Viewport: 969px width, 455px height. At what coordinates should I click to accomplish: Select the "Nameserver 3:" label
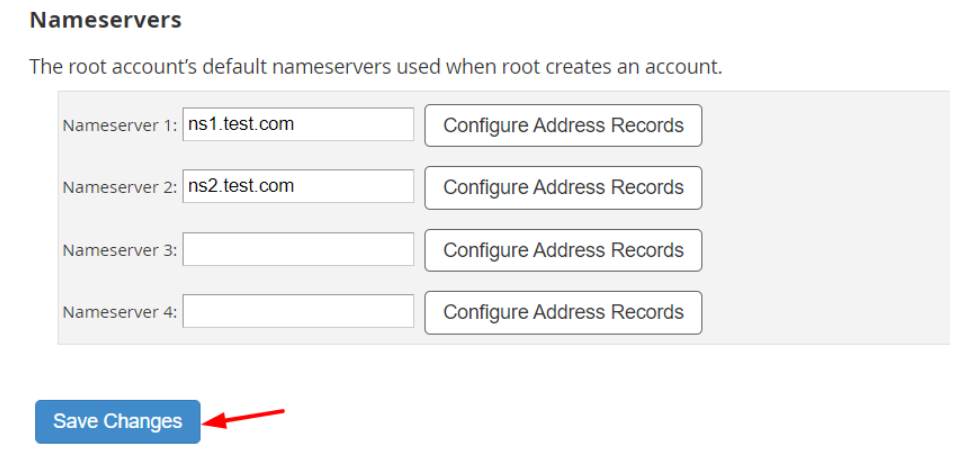[x=119, y=251]
